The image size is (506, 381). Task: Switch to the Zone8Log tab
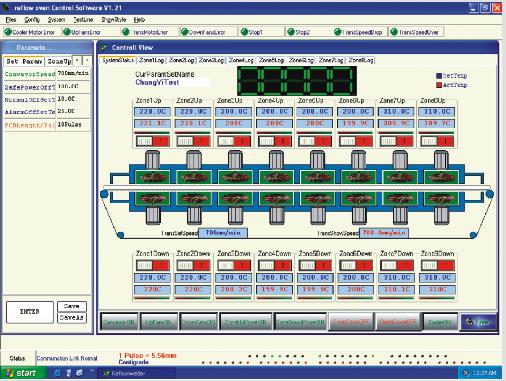tap(361, 60)
